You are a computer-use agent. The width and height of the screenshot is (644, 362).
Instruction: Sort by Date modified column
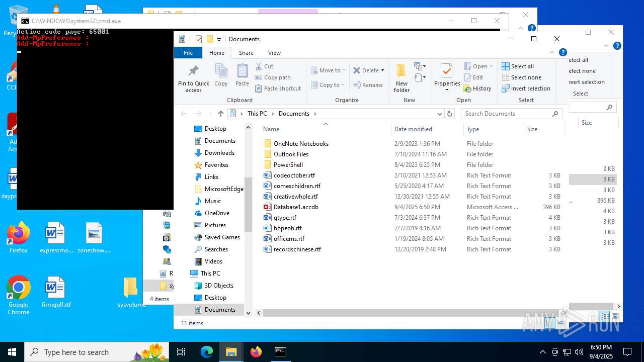[427, 129]
